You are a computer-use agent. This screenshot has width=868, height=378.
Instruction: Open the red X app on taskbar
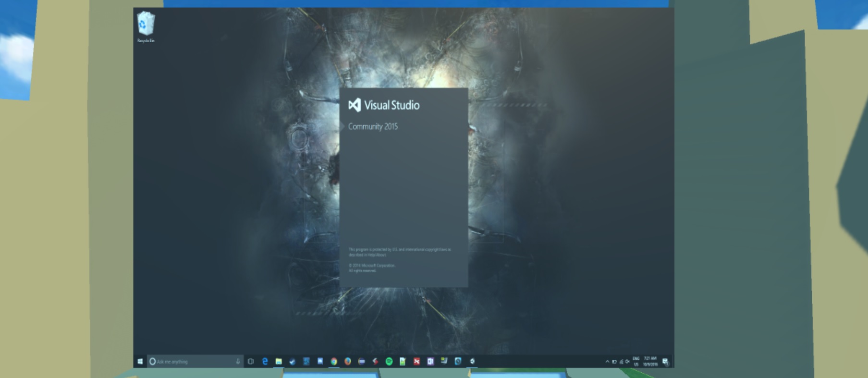click(x=416, y=361)
